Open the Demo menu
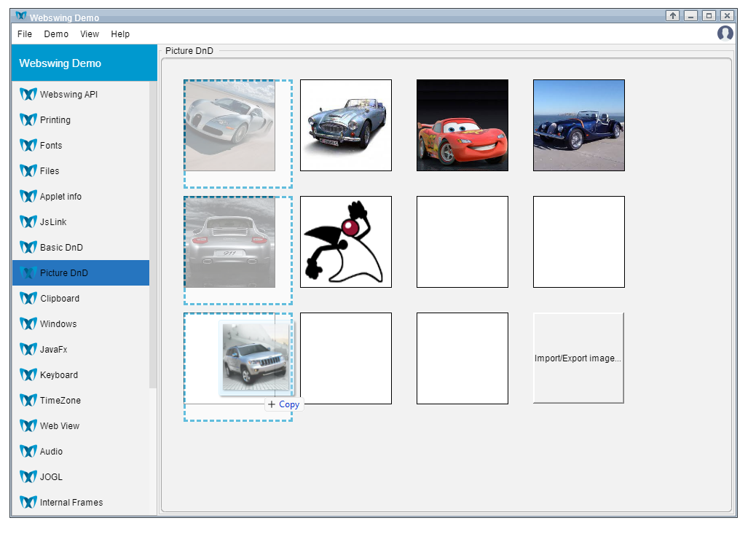 pyautogui.click(x=56, y=34)
